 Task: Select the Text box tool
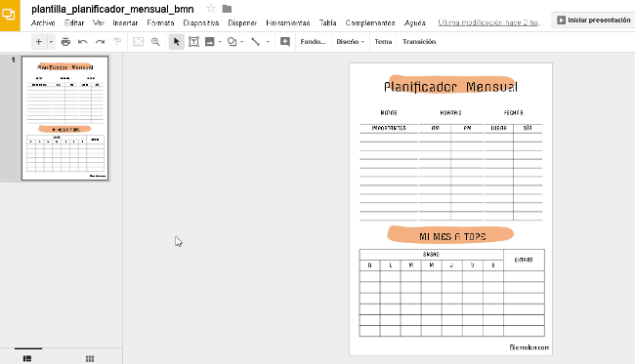(x=194, y=42)
